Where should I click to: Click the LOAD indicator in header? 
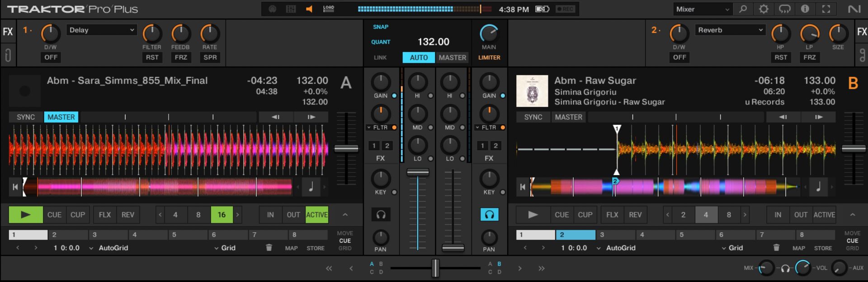329,9
